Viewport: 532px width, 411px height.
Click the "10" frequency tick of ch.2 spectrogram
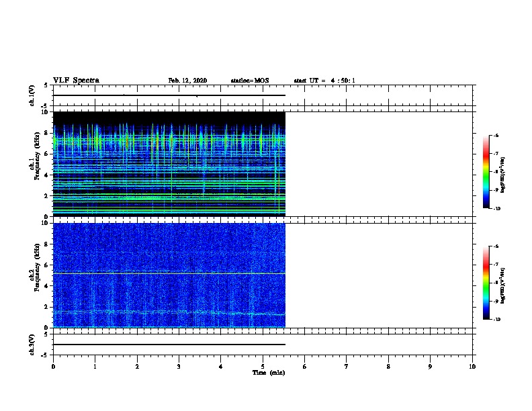tap(45, 223)
